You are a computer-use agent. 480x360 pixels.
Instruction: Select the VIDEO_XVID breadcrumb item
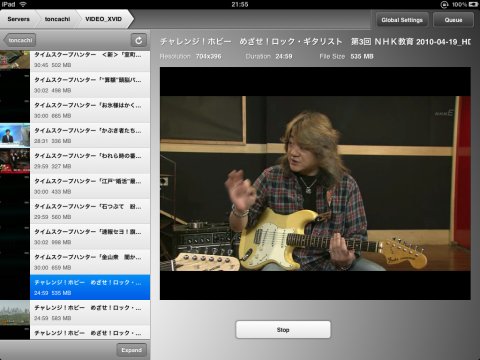104,19
